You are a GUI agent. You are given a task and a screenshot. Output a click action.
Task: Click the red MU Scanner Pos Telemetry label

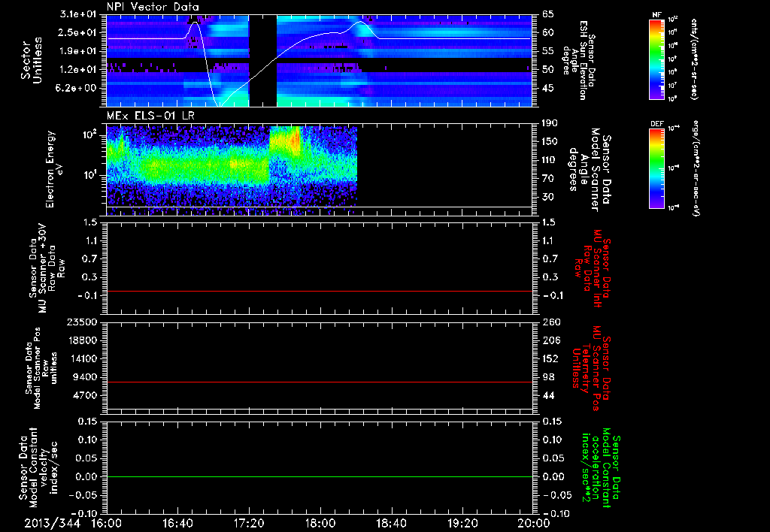click(591, 369)
